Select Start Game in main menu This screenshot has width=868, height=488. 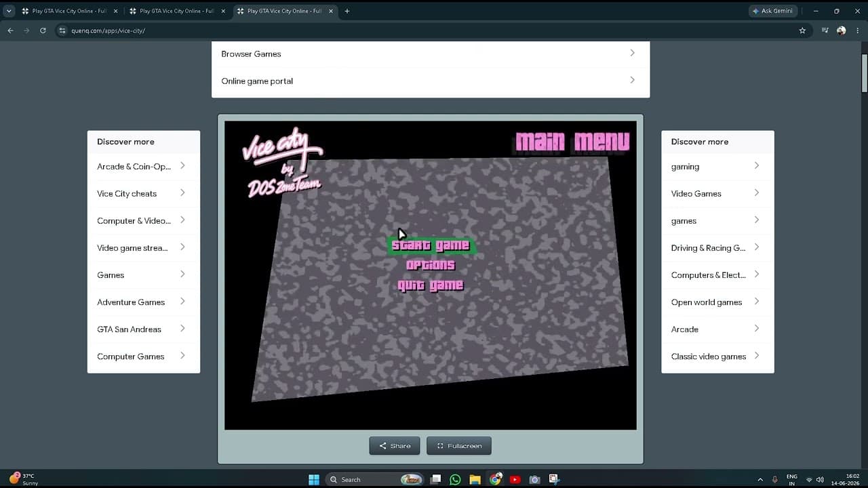[431, 245]
